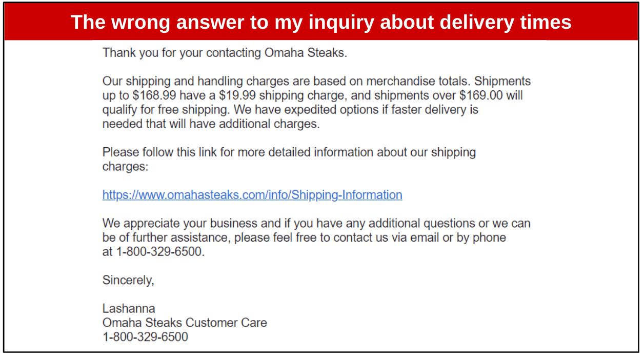This screenshot has height=357, width=644.
Task: Click the phone number below Customer Care signature
Action: [x=145, y=337]
